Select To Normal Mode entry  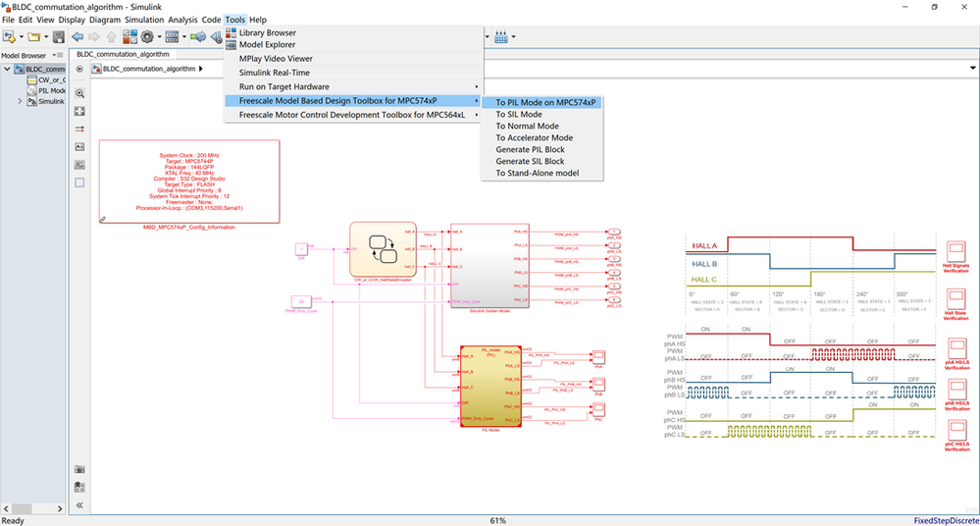coord(542,126)
